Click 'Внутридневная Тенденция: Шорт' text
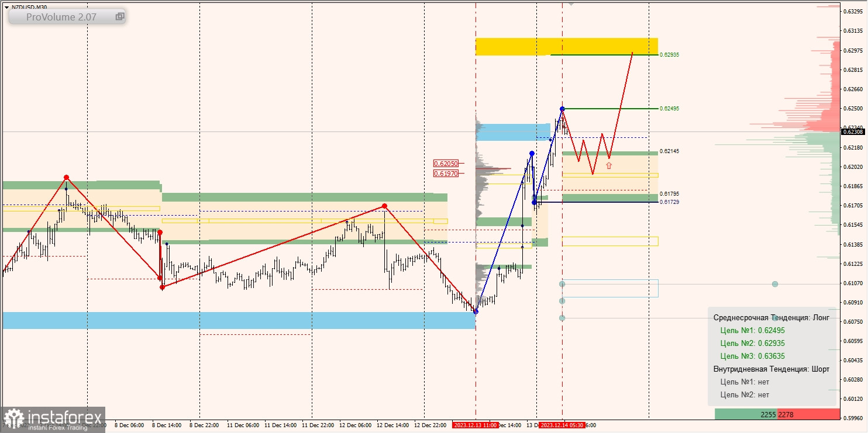The width and height of the screenshot is (868, 433). coord(771,369)
